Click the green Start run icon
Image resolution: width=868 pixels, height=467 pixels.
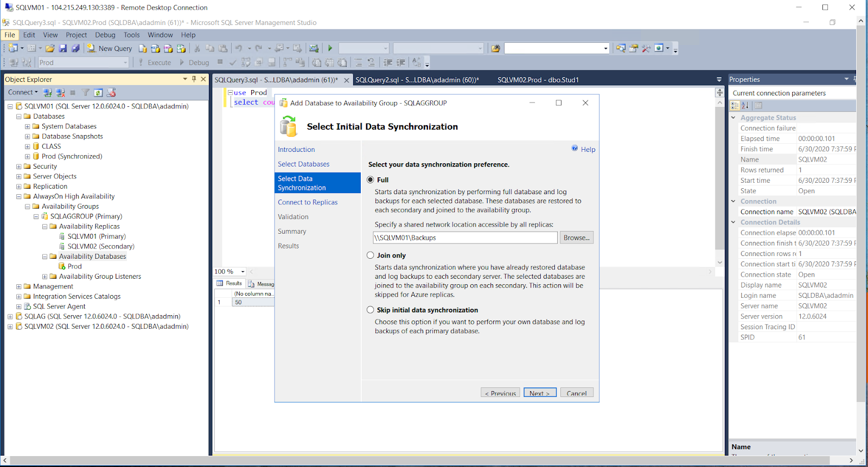coord(330,48)
